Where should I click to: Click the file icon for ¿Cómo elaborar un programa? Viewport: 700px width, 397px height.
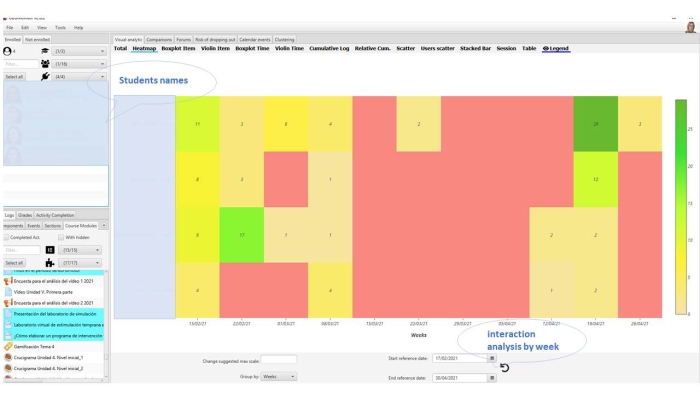(x=8, y=335)
